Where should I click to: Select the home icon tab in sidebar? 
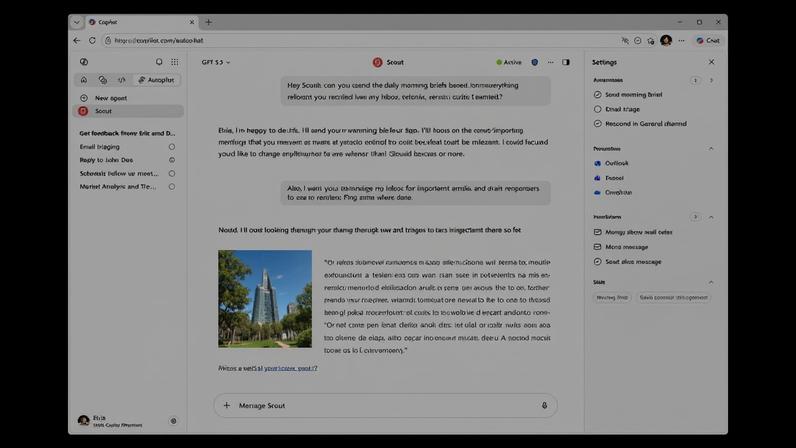pyautogui.click(x=84, y=80)
